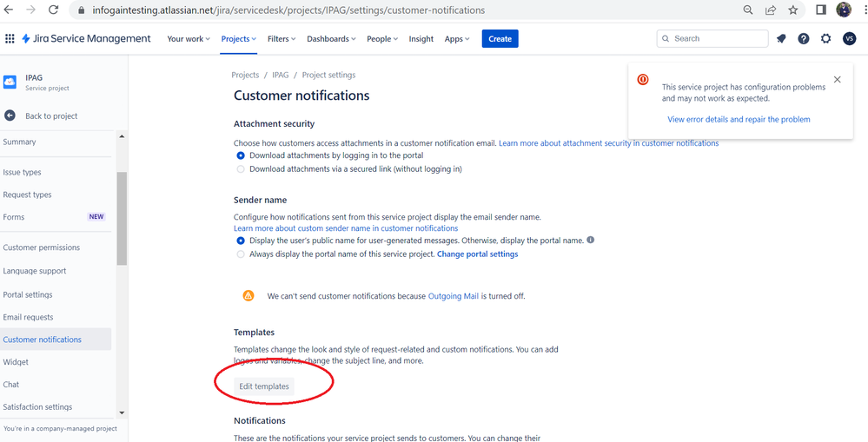Click the browser profile picture
868x442 pixels.
[844, 10]
